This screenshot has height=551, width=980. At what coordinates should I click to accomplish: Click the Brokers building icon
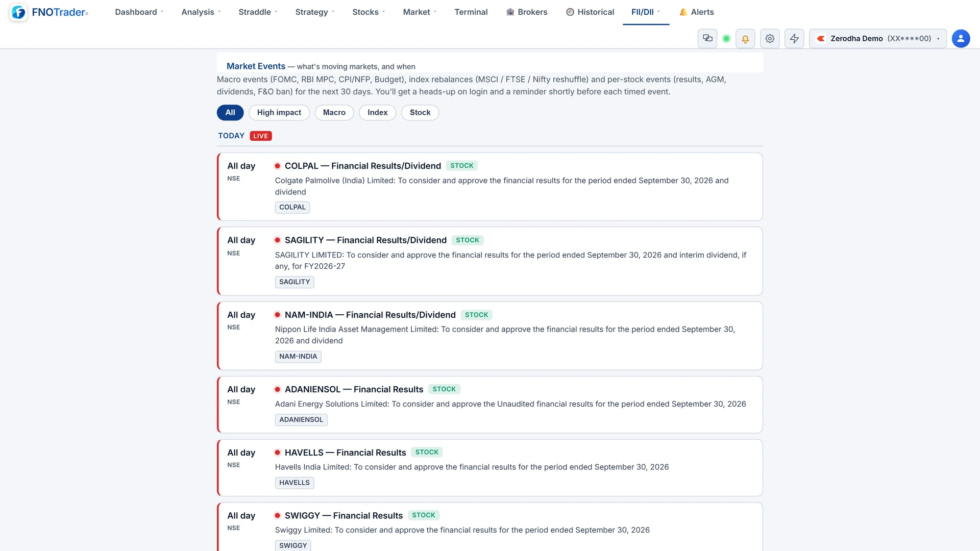510,12
